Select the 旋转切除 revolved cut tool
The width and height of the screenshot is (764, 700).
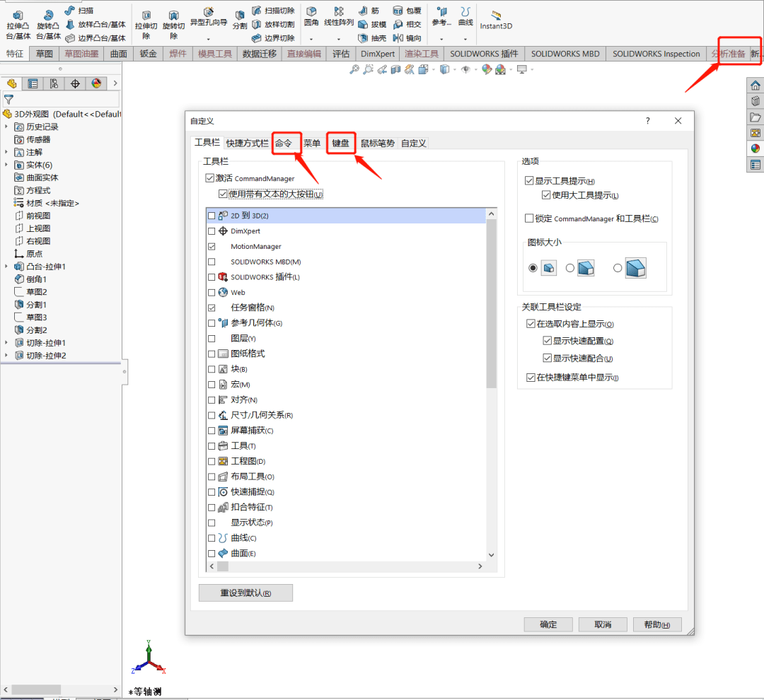[x=173, y=25]
